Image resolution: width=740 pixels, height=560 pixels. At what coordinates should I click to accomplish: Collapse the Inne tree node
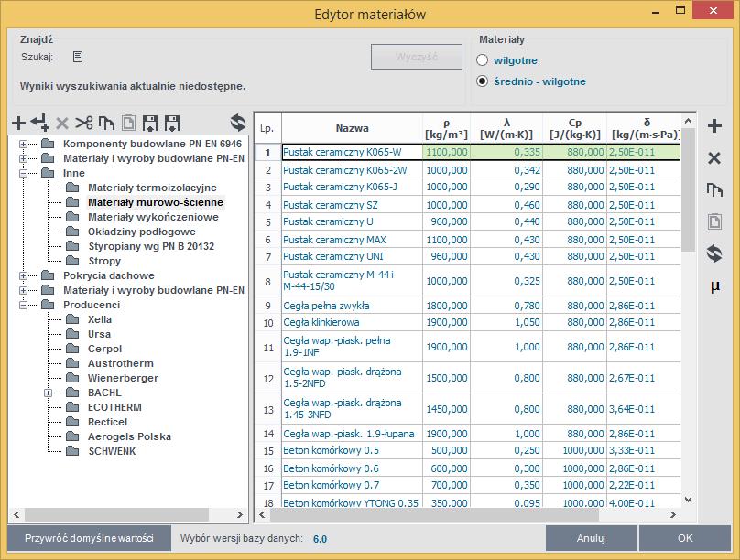[23, 173]
